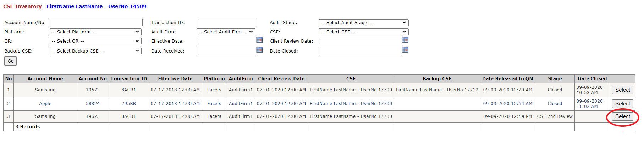Image resolution: width=644 pixels, height=141 pixels.
Task: Click the Go button
Action: point(11,61)
